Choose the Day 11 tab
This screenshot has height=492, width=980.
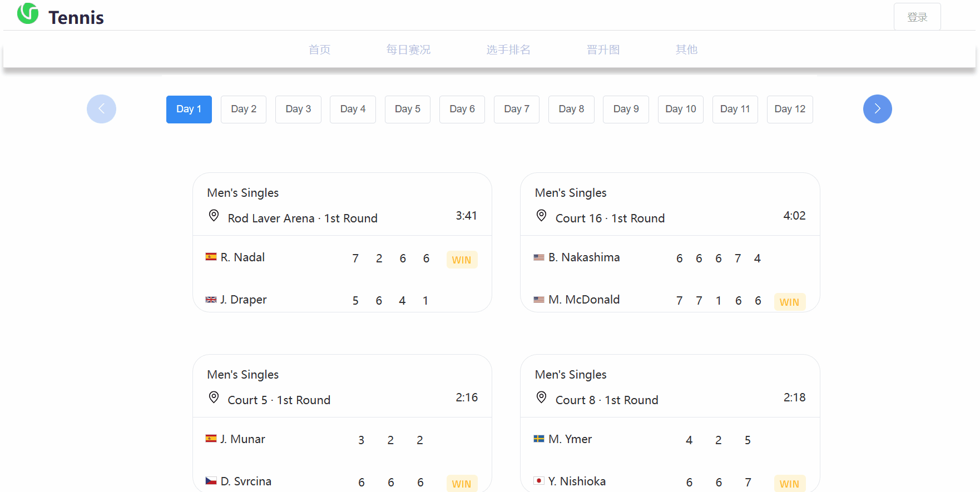pyautogui.click(x=735, y=110)
